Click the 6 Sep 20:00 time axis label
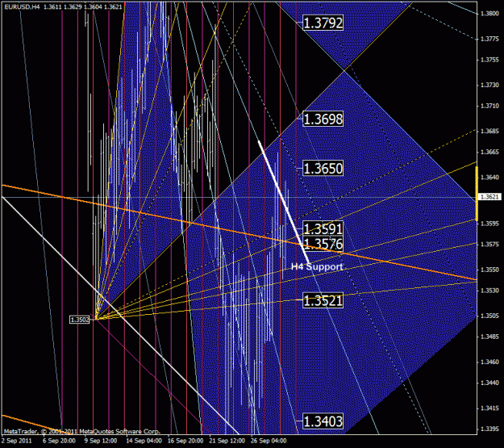 (59, 441)
